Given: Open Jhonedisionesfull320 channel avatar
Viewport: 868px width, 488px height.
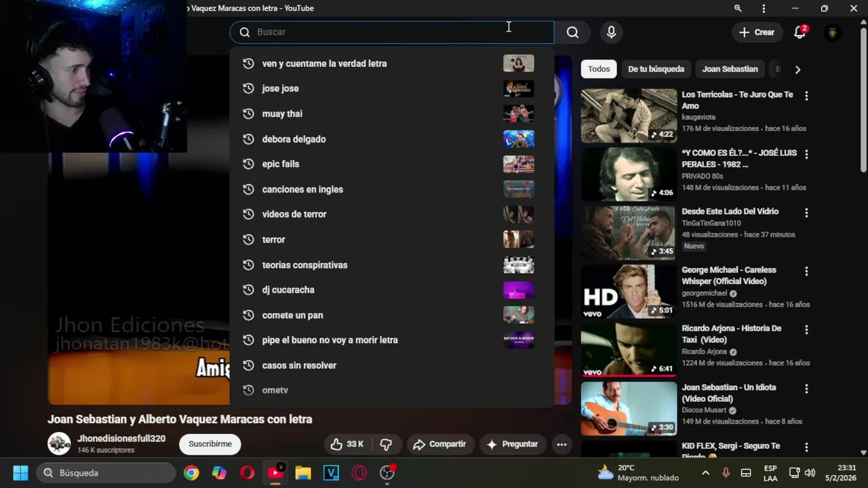Looking at the screenshot, I should pyautogui.click(x=59, y=443).
